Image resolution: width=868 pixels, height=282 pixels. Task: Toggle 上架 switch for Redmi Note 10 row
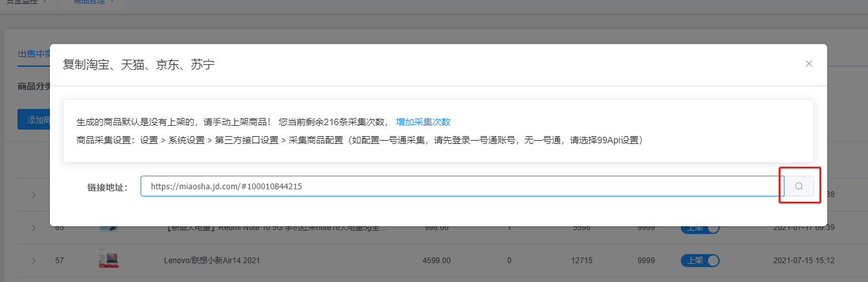coord(700,229)
